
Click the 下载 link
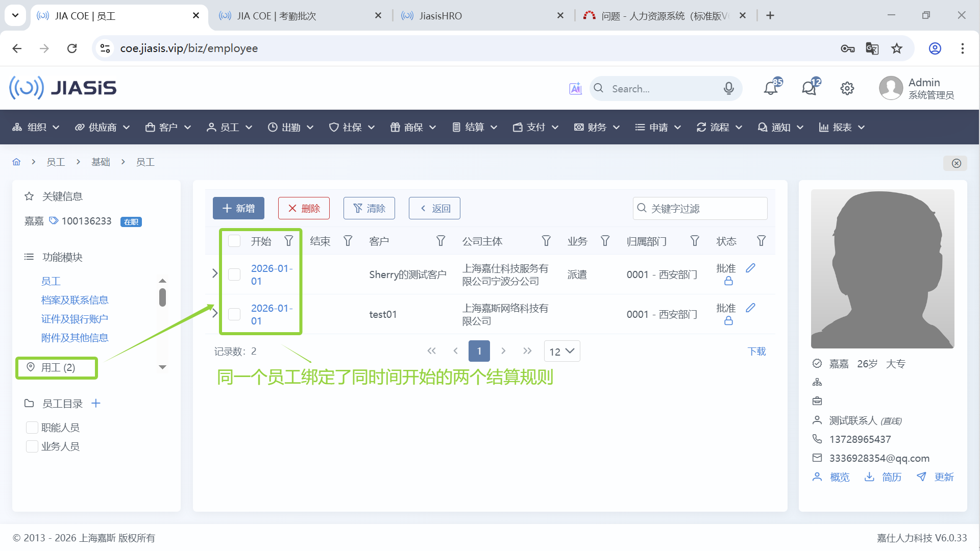click(756, 351)
